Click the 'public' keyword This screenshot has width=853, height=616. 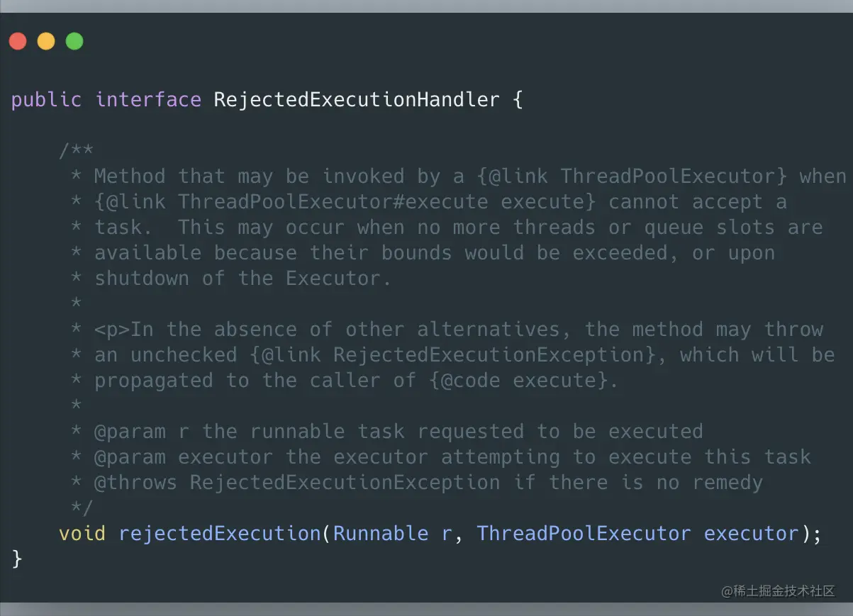[x=46, y=100]
